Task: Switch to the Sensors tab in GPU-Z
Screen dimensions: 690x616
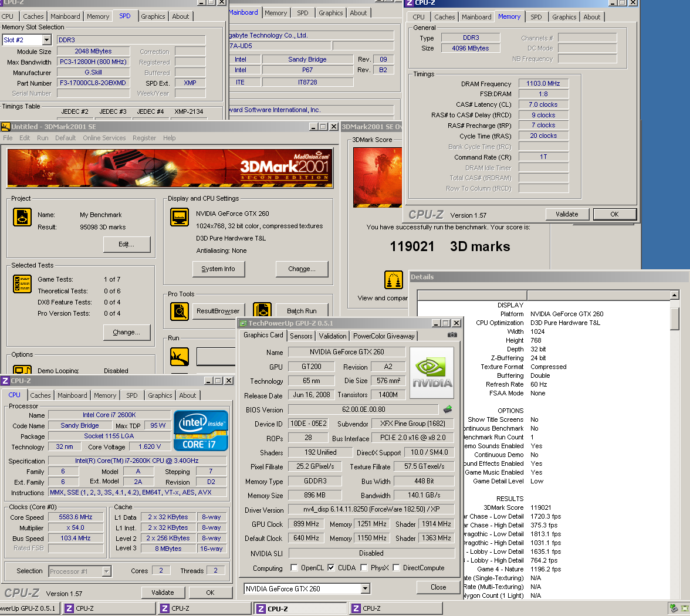Action: [x=301, y=336]
